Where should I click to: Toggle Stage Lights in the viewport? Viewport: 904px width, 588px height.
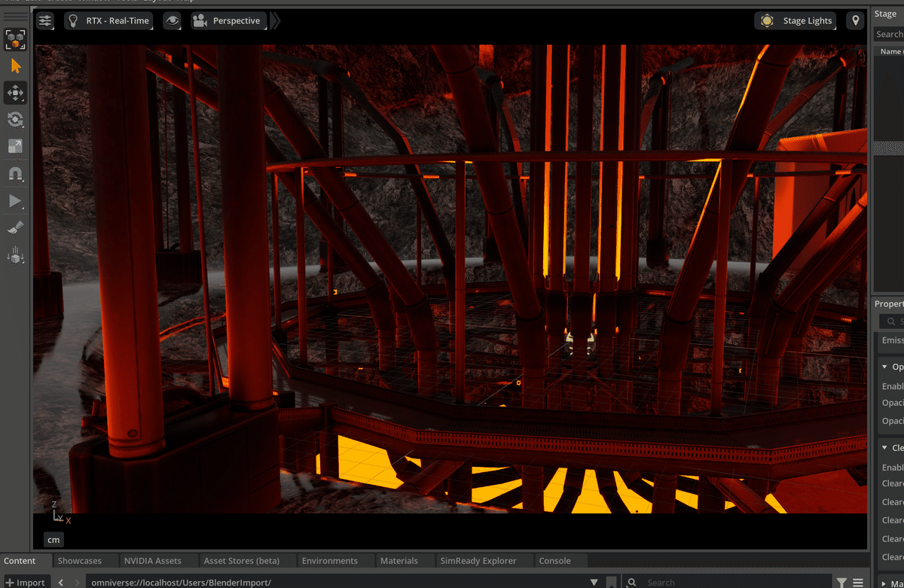pyautogui.click(x=795, y=20)
